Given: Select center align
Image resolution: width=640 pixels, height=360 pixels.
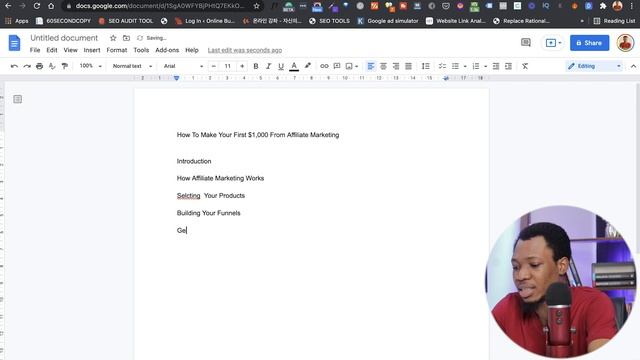Looking at the screenshot, I should point(383,66).
